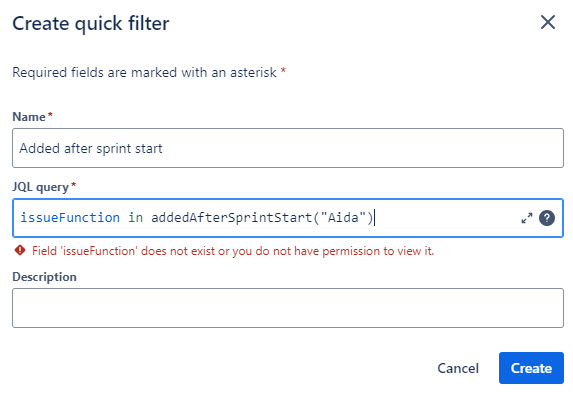Focus the Name input field

click(x=288, y=148)
